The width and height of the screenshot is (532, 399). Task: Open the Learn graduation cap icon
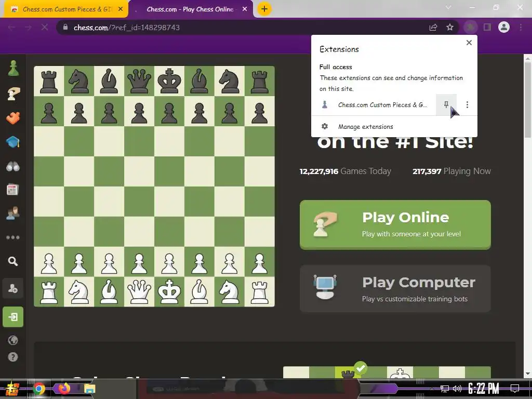tap(13, 142)
